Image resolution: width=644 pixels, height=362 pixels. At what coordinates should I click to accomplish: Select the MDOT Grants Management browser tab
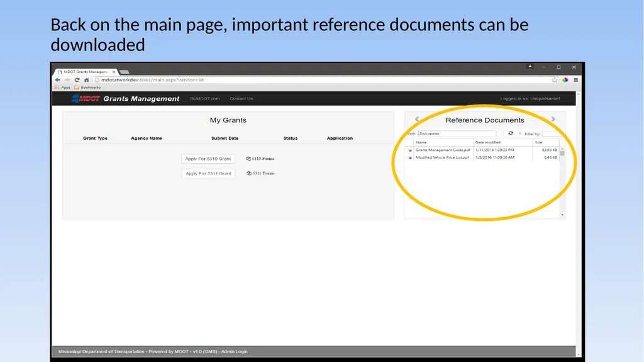pyautogui.click(x=86, y=72)
